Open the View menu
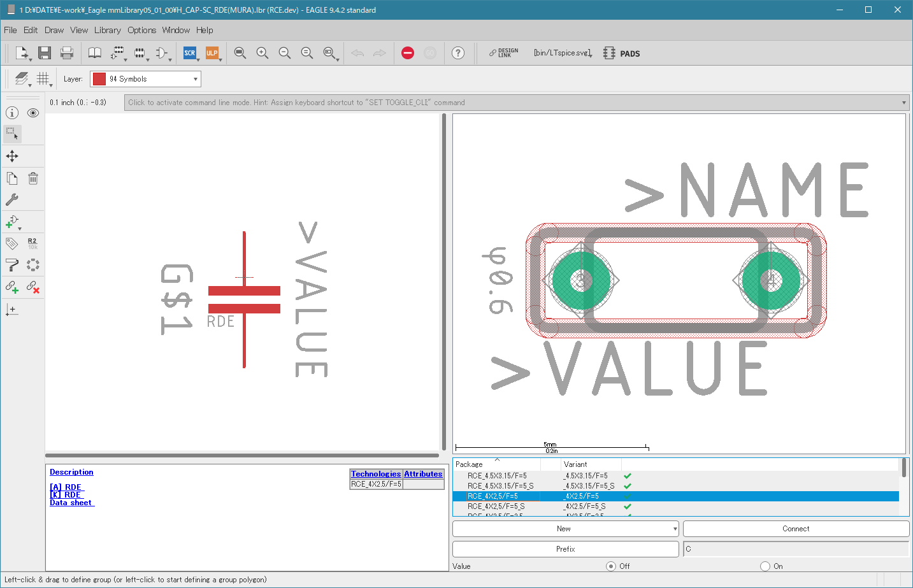The image size is (913, 588). tap(79, 30)
